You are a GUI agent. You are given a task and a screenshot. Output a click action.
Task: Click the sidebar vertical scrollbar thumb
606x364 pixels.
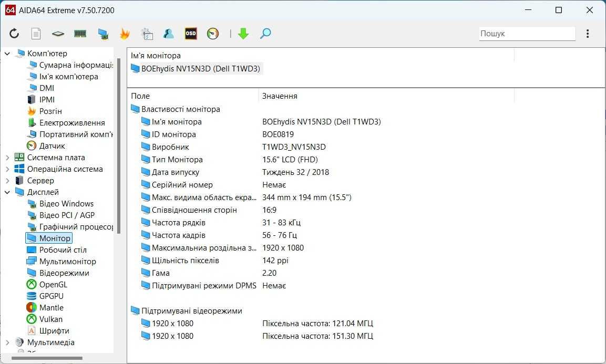point(118,145)
